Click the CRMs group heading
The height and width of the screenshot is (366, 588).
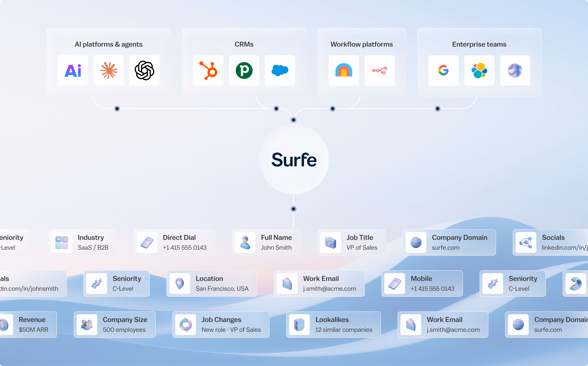tap(244, 44)
